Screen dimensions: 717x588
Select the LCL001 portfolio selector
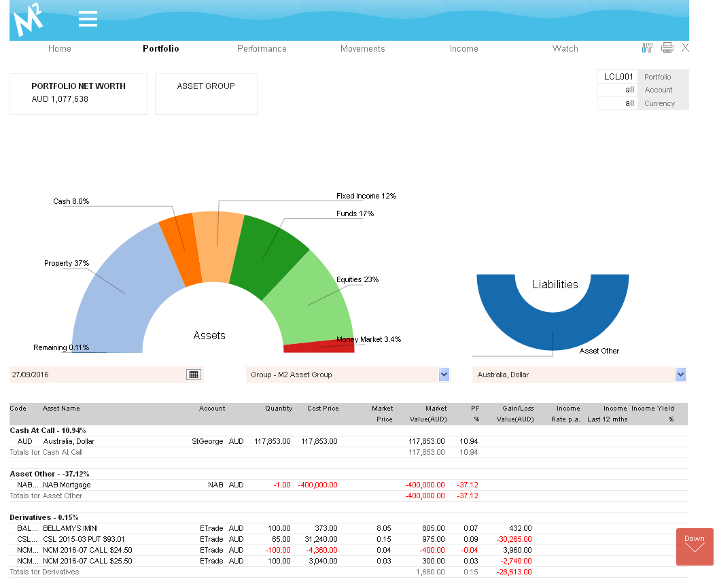pos(618,77)
